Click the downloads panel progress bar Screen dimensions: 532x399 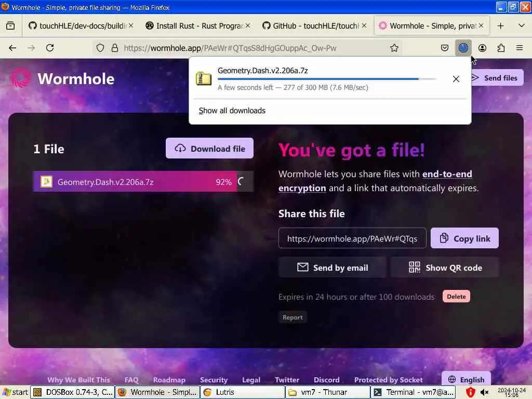[327, 79]
